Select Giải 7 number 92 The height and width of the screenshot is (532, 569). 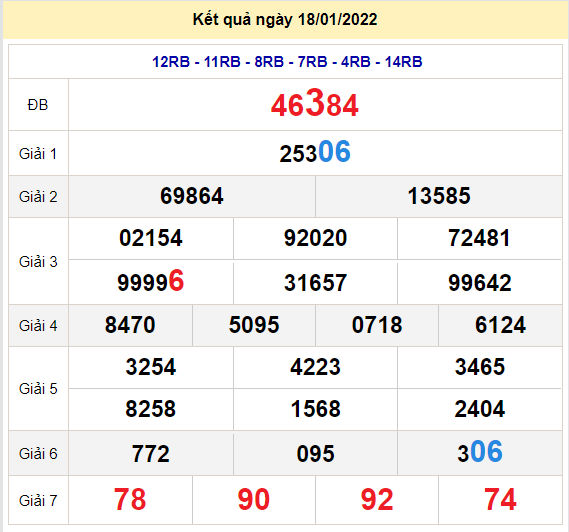point(377,500)
